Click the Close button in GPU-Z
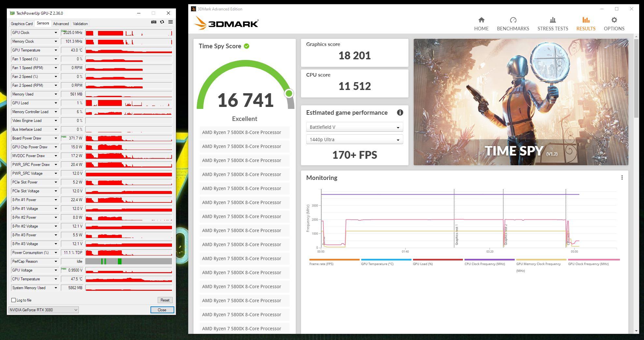The height and width of the screenshot is (340, 644). (x=162, y=310)
